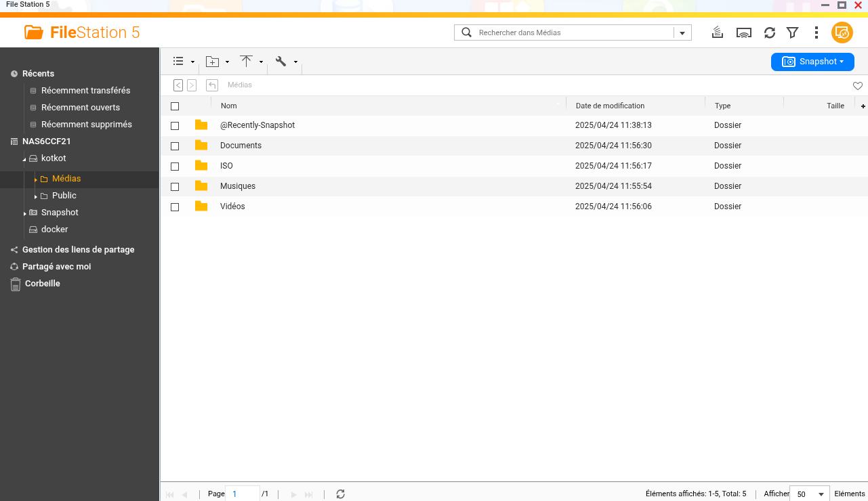The width and height of the screenshot is (868, 501).
Task: Go back with the left navigation arrow
Action: [178, 85]
